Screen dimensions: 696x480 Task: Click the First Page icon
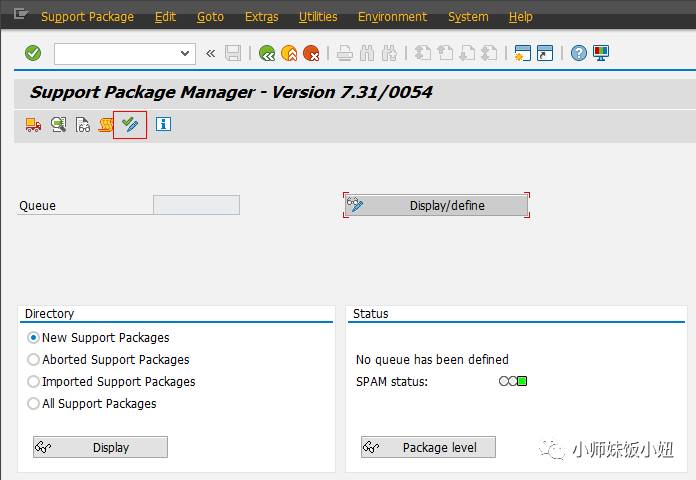[x=423, y=53]
